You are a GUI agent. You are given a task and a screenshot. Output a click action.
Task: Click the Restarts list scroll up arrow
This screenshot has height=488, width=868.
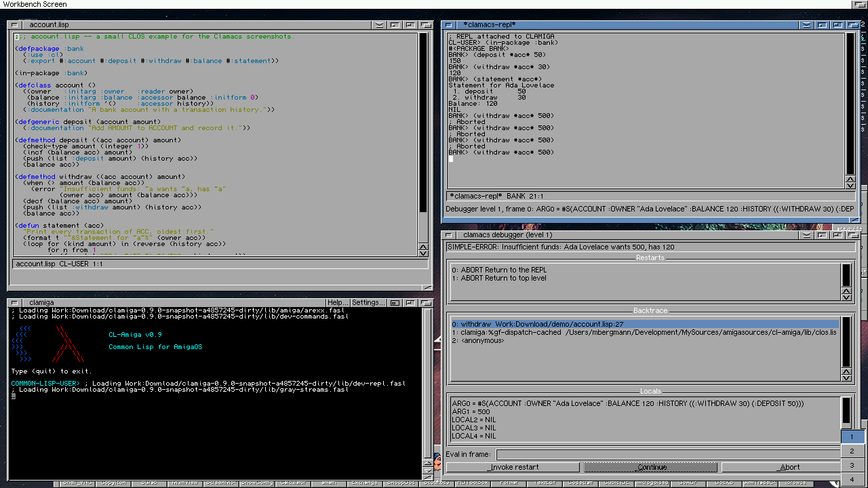click(846, 291)
